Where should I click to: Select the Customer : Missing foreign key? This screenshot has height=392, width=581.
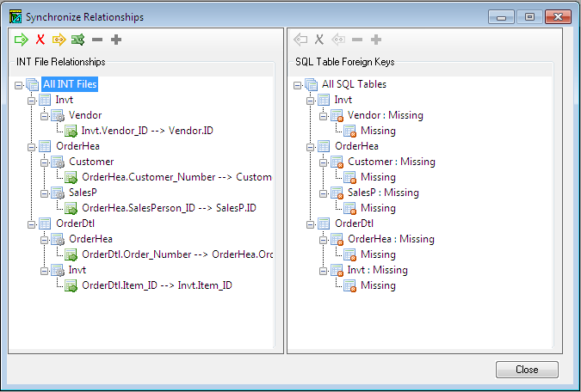(x=391, y=162)
